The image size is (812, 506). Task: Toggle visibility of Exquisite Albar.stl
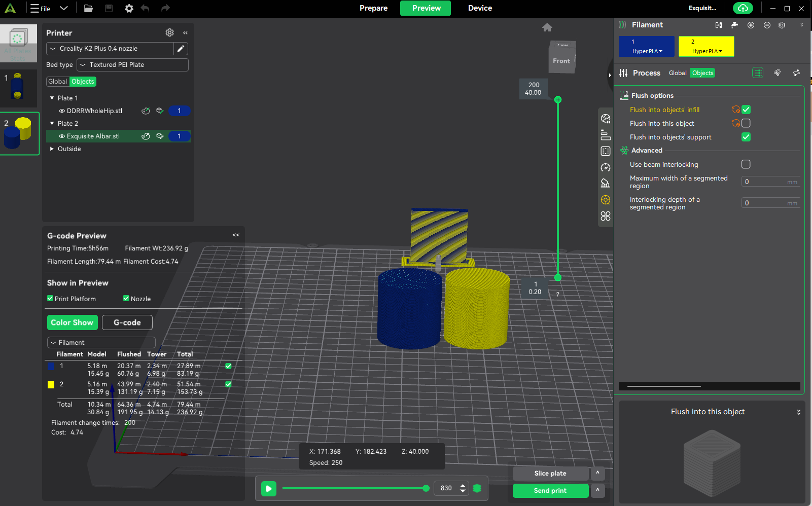click(x=62, y=136)
